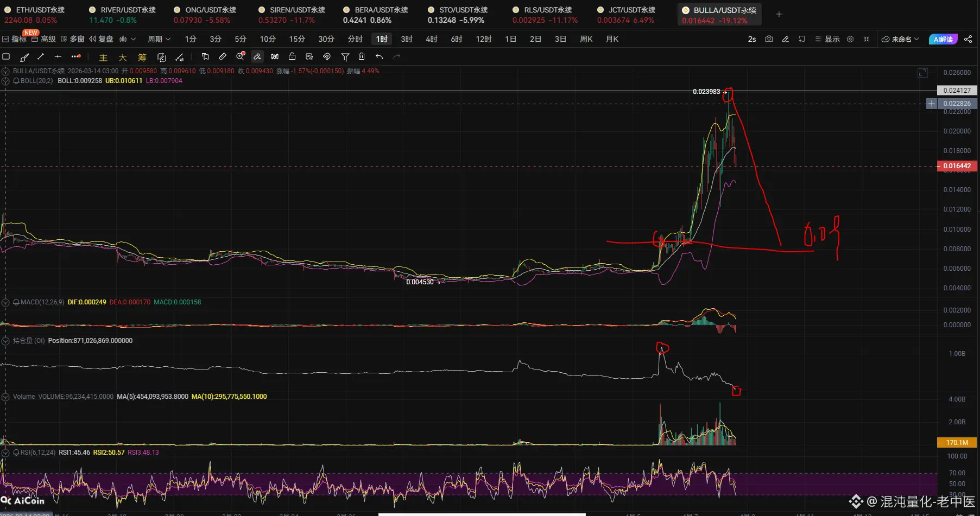Select the brush drawing tool
This screenshot has width=980, height=516.
coord(24,57)
